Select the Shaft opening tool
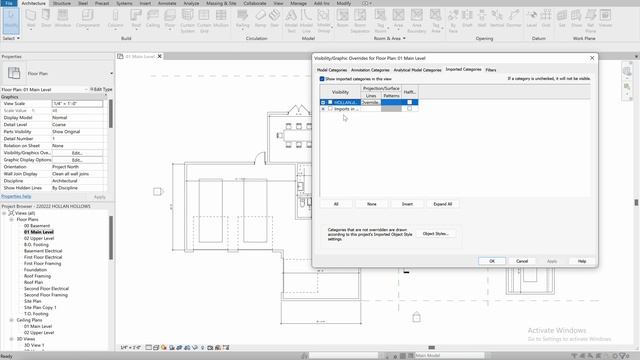The width and height of the screenshot is (640, 360). click(x=467, y=19)
